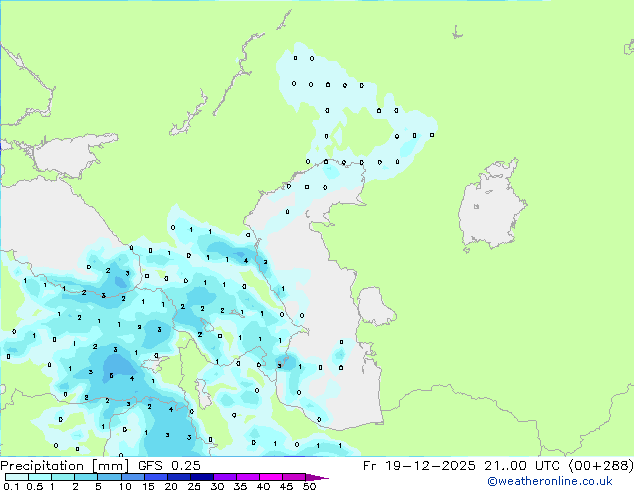Click the 15–20 mm legend swatch
Image resolution: width=634 pixels, height=490 pixels.
[x=155, y=477]
